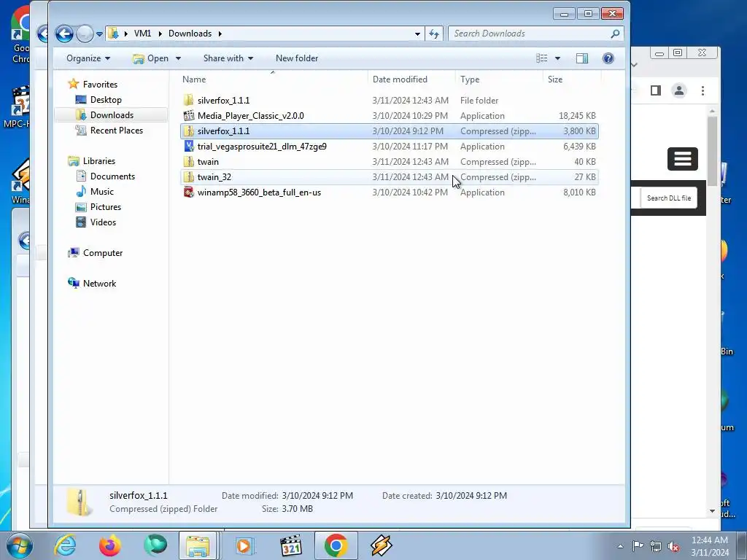747x560 pixels.
Task: Open the Pictures library
Action: (x=105, y=206)
